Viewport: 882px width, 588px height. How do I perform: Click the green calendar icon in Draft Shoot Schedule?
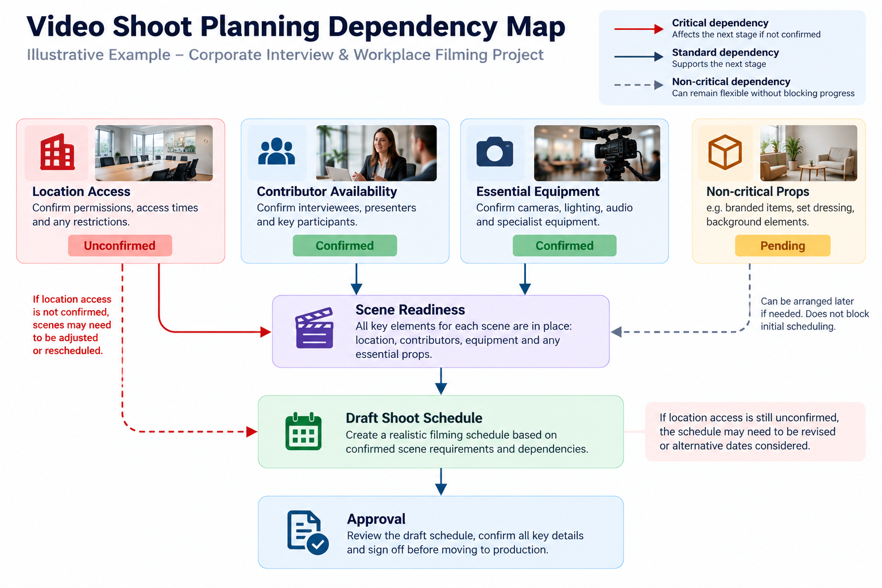pos(304,431)
